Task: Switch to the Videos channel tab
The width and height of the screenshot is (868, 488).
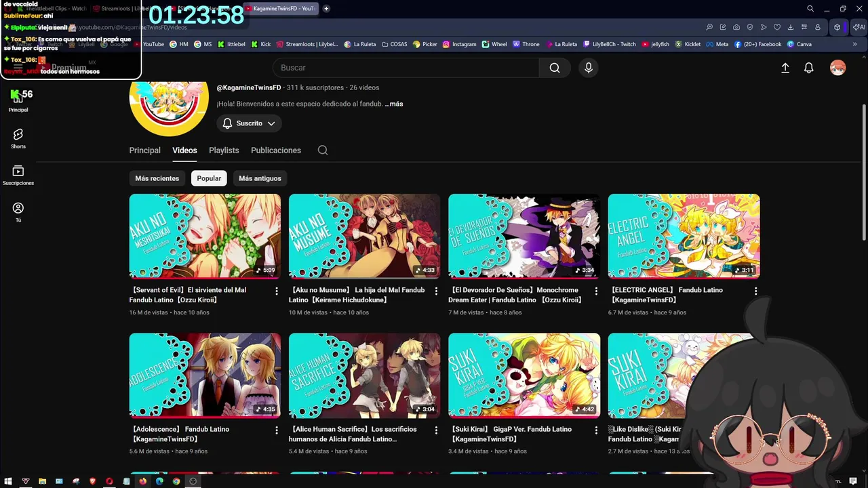Action: (184, 150)
